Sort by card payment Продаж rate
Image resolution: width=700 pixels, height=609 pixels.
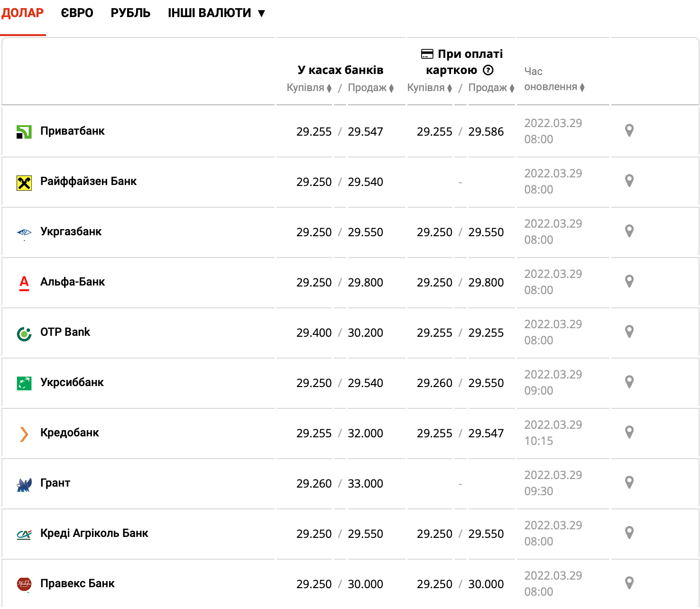pyautogui.click(x=491, y=88)
